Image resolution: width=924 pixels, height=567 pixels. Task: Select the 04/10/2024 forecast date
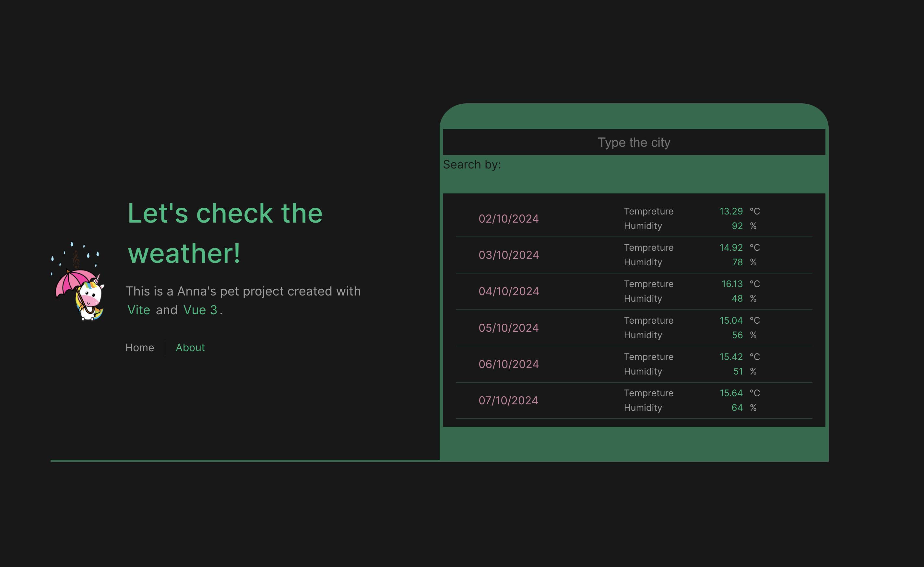tap(508, 291)
